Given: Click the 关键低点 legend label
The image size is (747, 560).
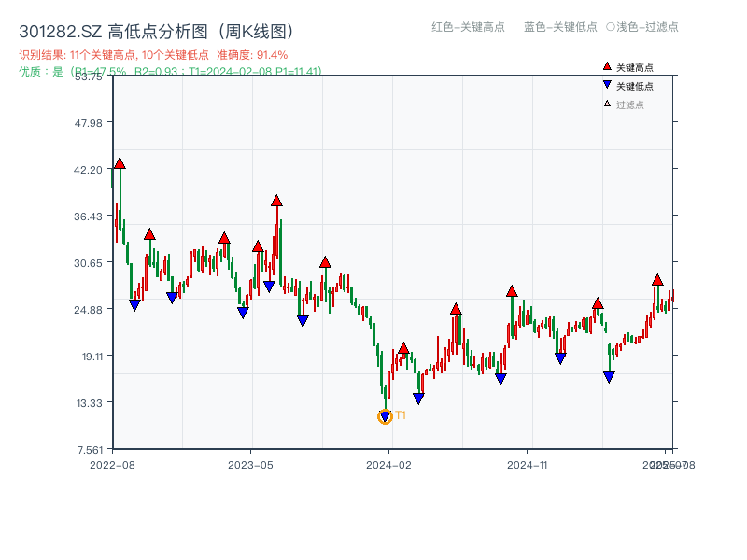Looking at the screenshot, I should (x=635, y=86).
